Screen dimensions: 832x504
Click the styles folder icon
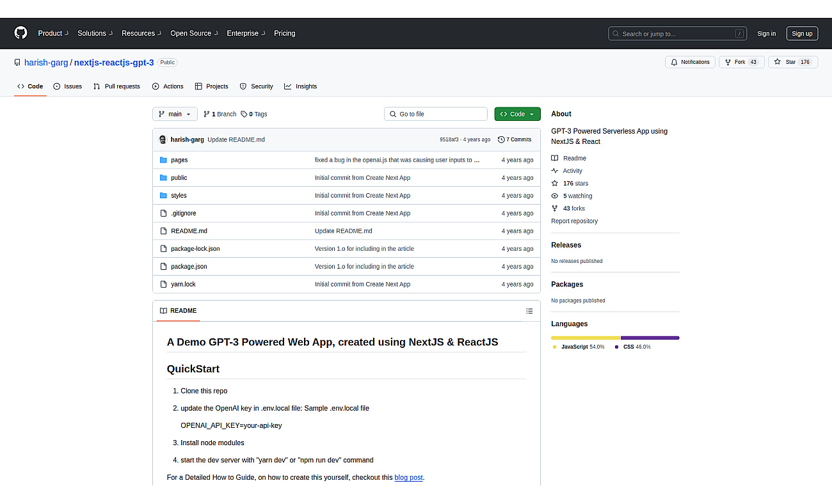(x=163, y=196)
